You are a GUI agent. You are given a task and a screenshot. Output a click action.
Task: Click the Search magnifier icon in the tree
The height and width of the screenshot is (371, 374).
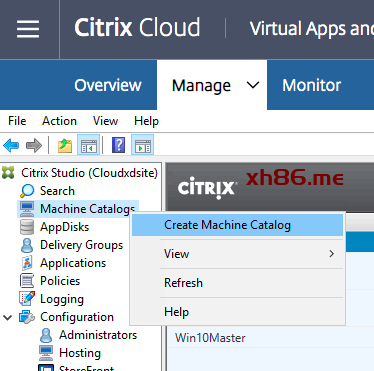(x=27, y=191)
